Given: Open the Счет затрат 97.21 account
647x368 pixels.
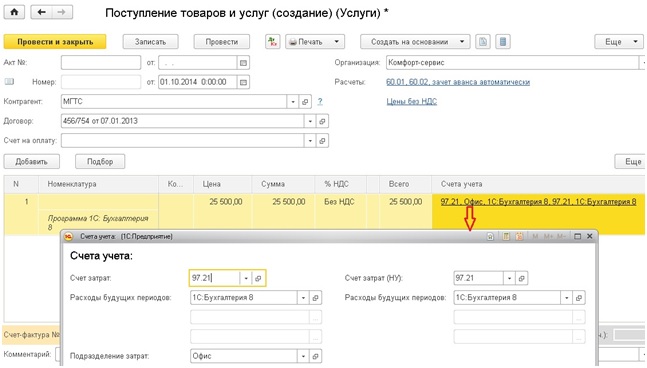Looking at the screenshot, I should click(258, 278).
